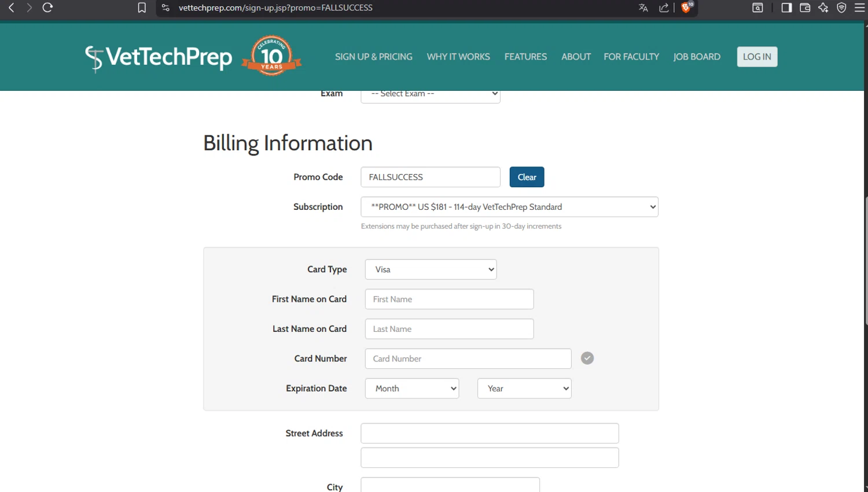Click the first Street Address line
Screen dimensions: 868x492
point(490,433)
